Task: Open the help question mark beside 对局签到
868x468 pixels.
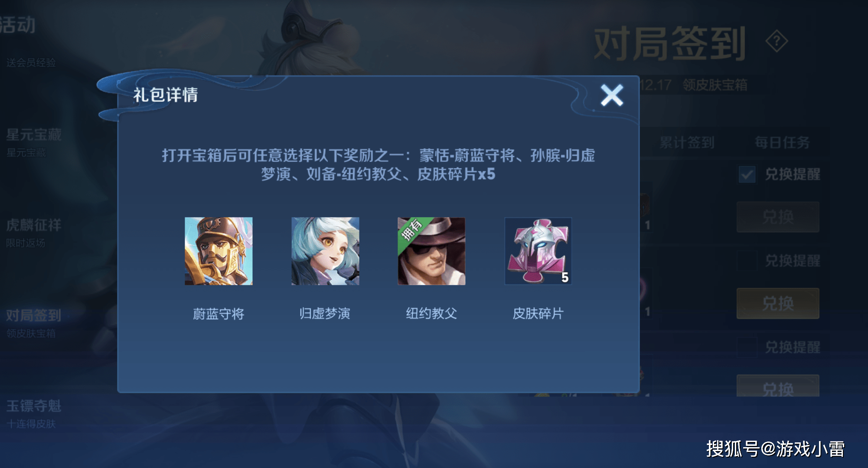Action: point(777,42)
